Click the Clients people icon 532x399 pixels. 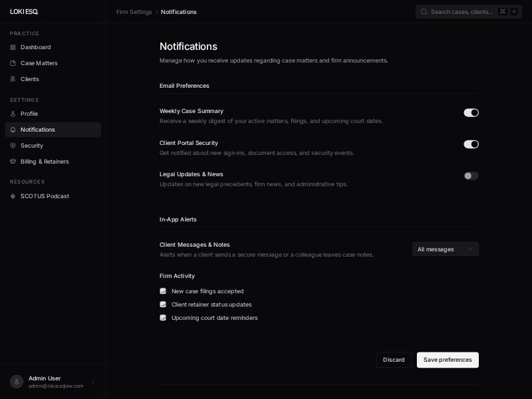pos(13,79)
